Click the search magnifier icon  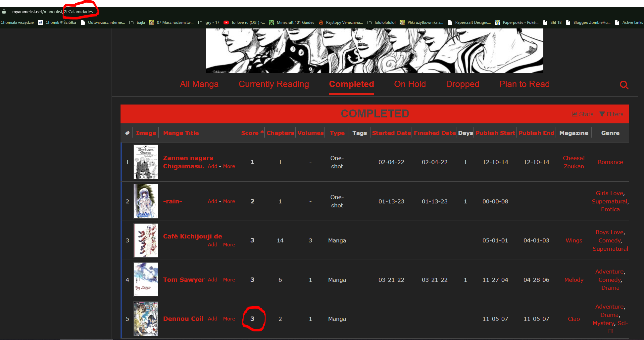click(x=624, y=85)
